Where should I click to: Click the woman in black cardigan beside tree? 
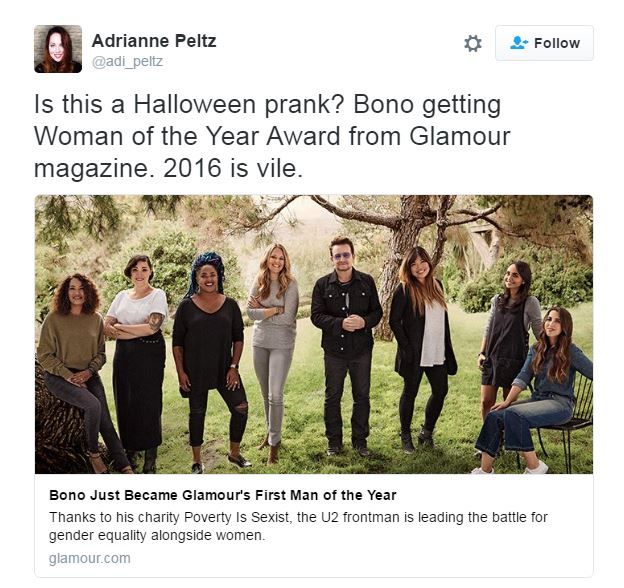click(x=422, y=349)
